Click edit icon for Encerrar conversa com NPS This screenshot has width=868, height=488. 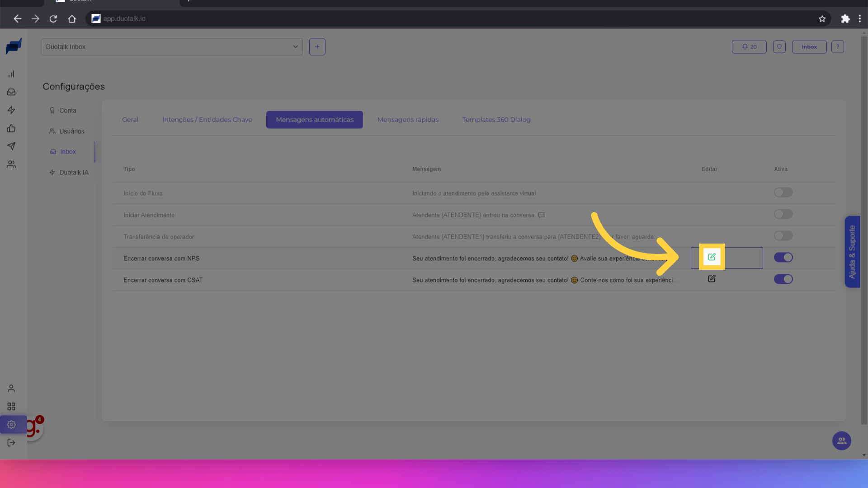[x=712, y=257]
